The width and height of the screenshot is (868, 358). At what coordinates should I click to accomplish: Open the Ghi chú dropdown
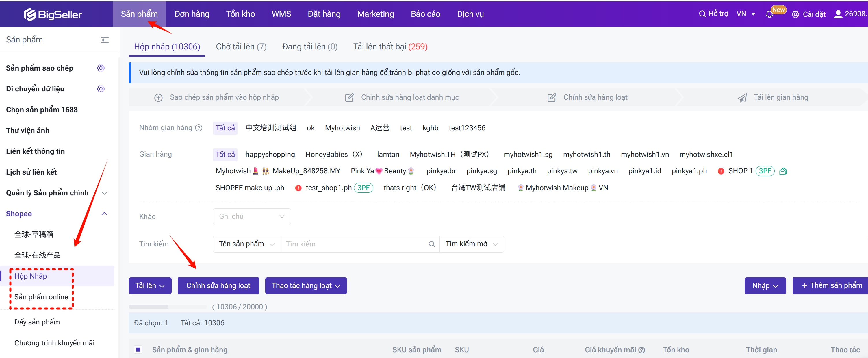coord(251,216)
